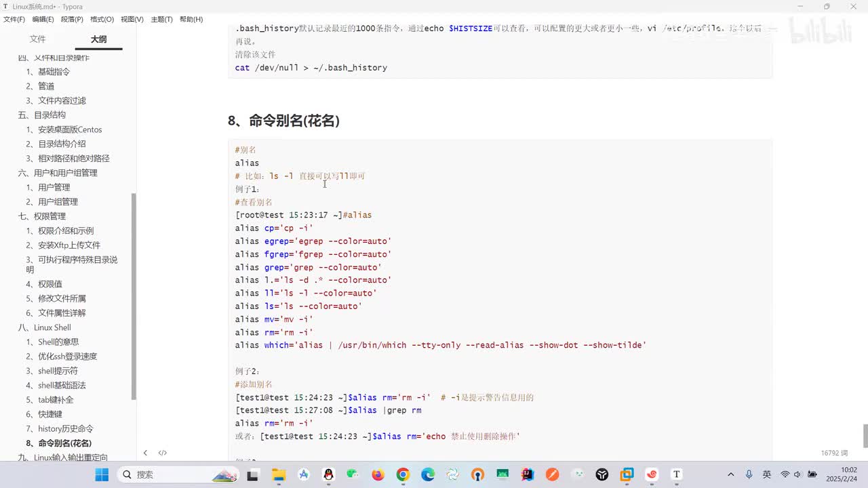Go to 2、目录结构介绍
This screenshot has height=488, width=868.
56,144
